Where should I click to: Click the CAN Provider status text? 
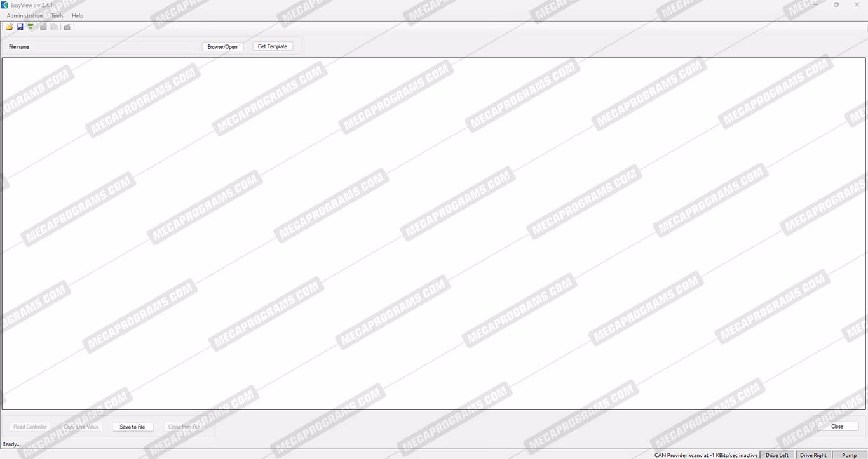(706, 455)
